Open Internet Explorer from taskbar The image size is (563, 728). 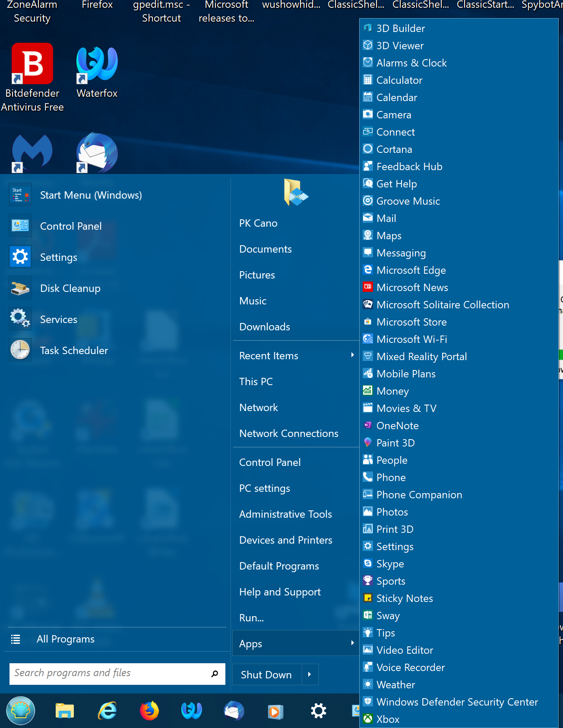[x=108, y=711]
